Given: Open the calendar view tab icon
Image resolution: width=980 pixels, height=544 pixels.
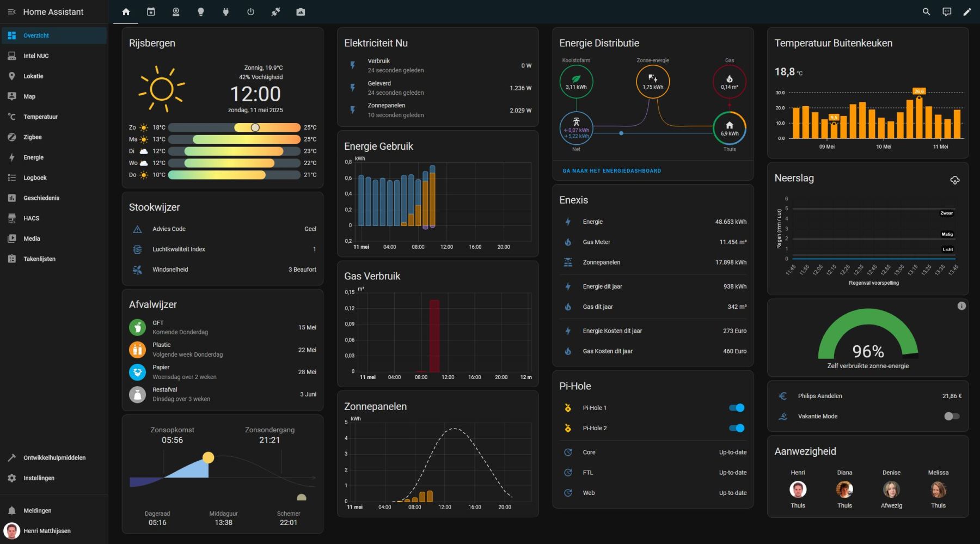Looking at the screenshot, I should (151, 12).
